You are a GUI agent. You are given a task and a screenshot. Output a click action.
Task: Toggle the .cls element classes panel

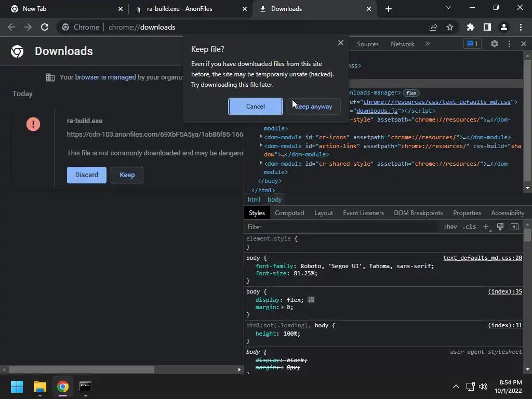(x=469, y=227)
